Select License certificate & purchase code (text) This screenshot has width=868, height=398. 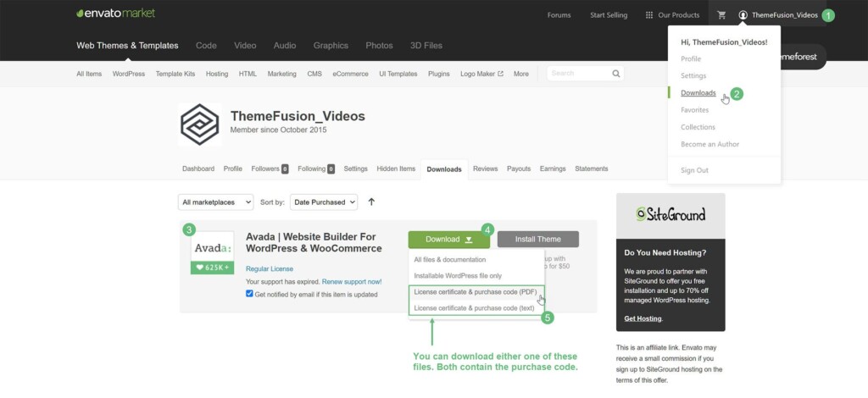point(475,307)
